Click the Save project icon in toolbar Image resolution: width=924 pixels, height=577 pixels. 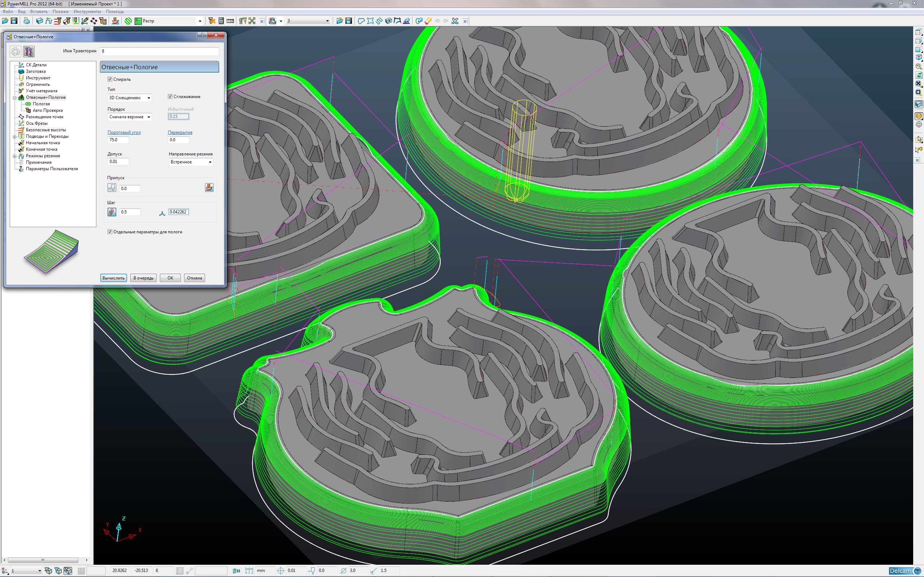[14, 21]
